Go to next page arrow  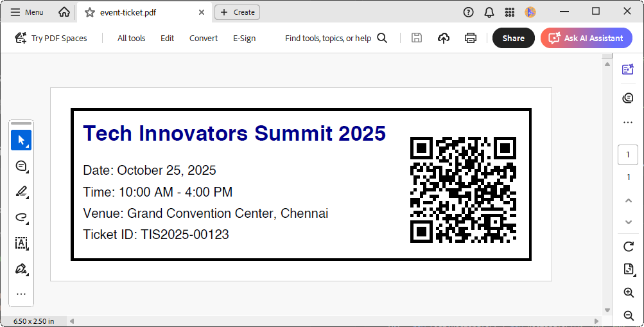pos(628,222)
